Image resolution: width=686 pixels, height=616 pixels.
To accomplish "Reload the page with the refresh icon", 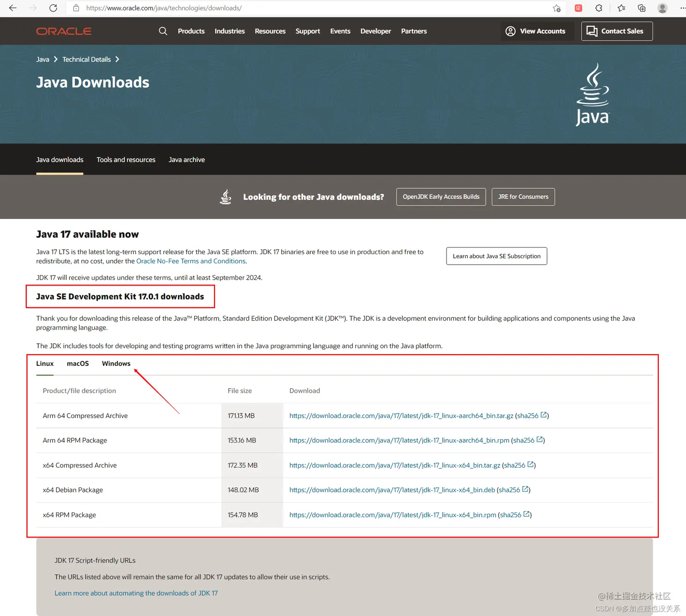I will click(x=53, y=8).
